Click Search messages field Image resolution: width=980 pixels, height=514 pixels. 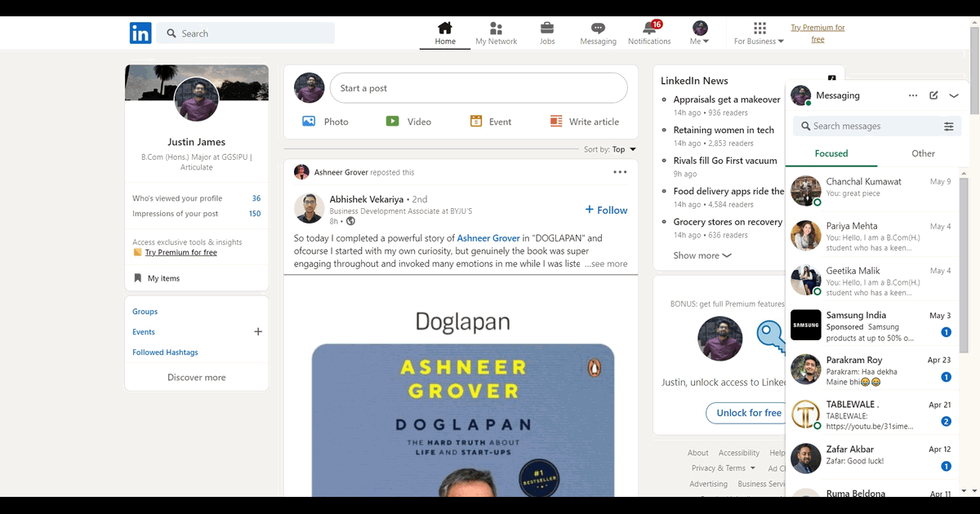[866, 126]
